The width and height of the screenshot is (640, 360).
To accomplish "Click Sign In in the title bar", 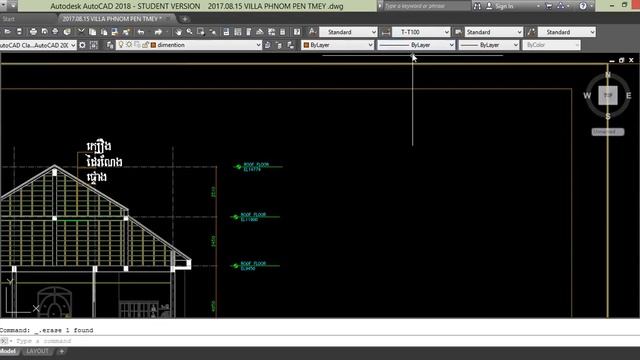I will pos(504,6).
